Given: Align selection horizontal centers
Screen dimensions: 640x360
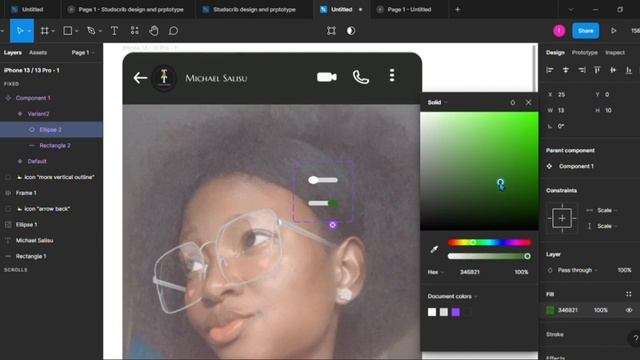Looking at the screenshot, I should 566,70.
